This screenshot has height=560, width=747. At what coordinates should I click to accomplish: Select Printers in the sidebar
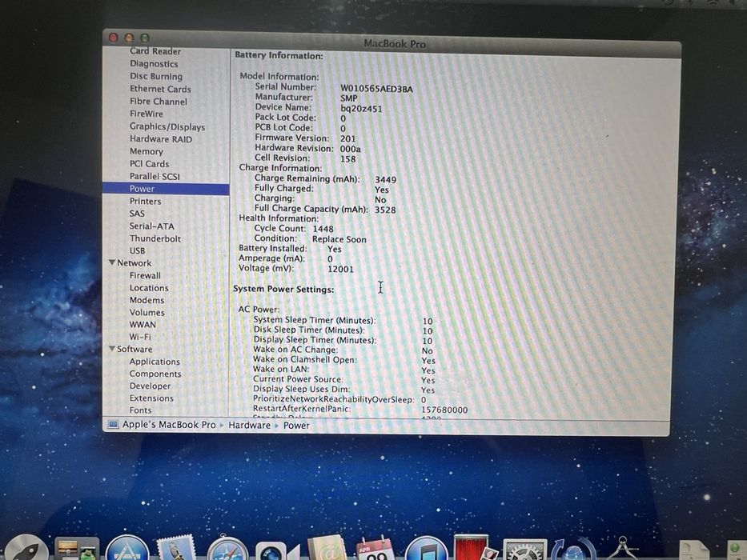145,201
